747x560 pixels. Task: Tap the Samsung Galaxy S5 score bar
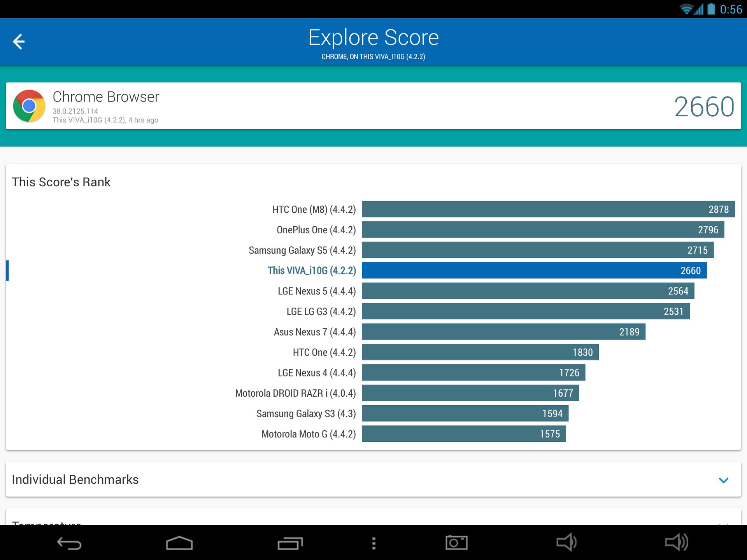point(537,250)
